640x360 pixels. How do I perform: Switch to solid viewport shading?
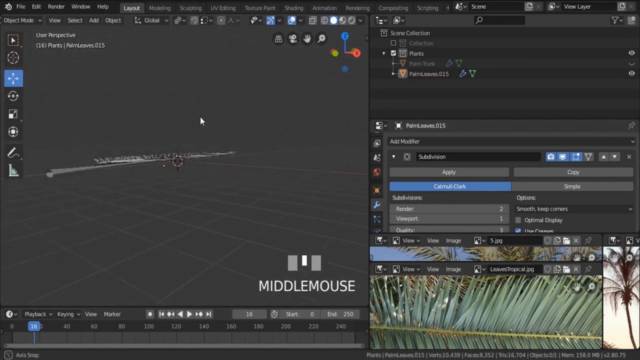click(333, 20)
